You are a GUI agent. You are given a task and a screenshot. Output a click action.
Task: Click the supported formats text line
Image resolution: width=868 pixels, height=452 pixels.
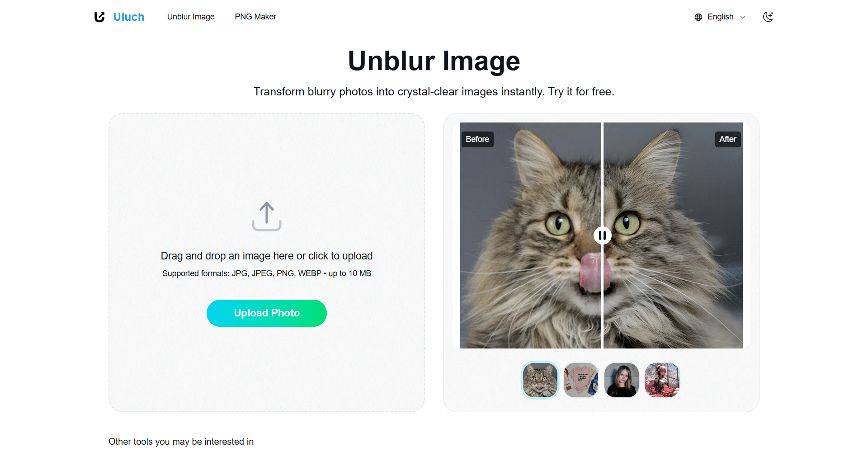[x=267, y=273]
